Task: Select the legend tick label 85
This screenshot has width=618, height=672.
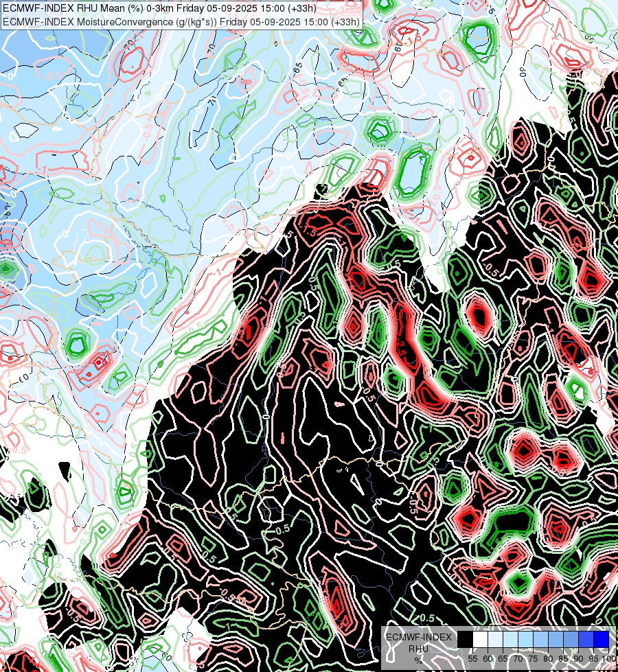Action: (563, 659)
